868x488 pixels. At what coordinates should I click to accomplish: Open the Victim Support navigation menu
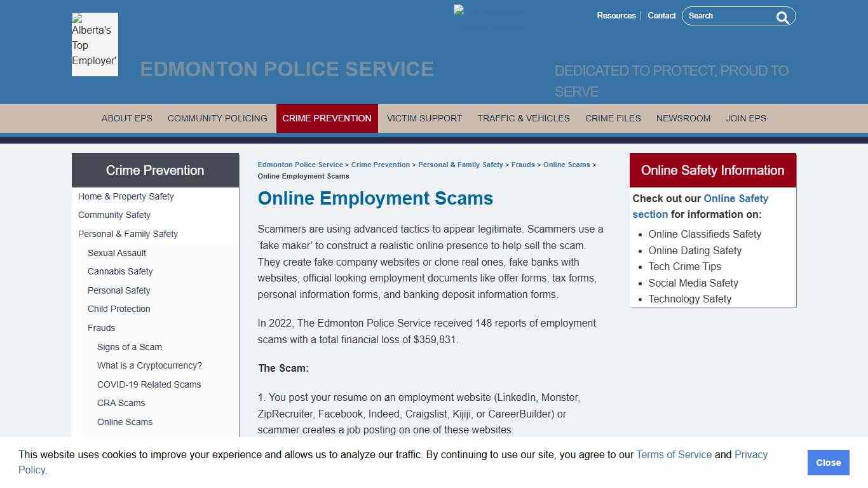click(x=424, y=118)
